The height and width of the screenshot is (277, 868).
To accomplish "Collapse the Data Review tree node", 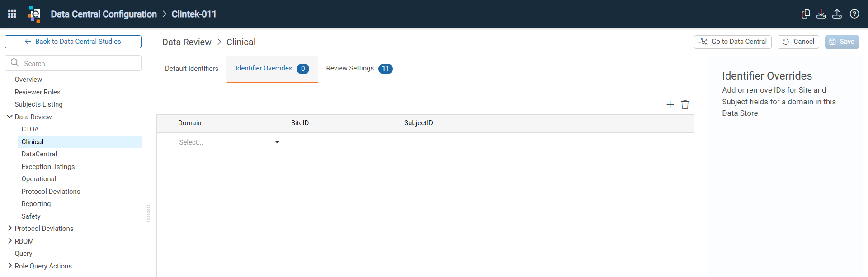I will click(x=9, y=117).
